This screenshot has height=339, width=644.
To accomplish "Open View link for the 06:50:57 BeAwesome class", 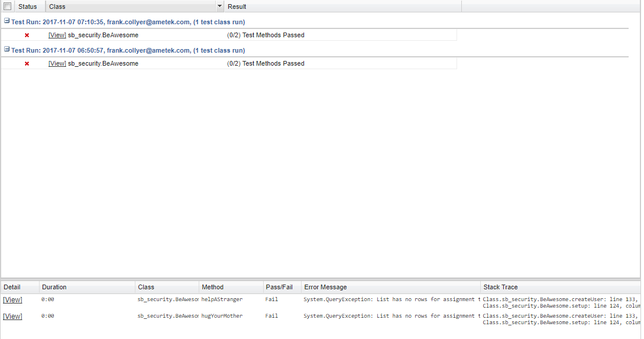I will 57,64.
